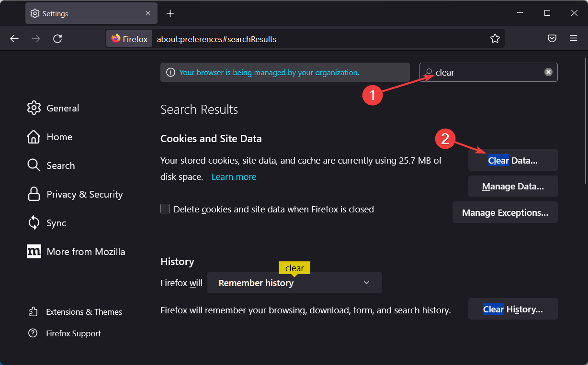Click the text about 25.7 MB disk space
Image resolution: width=588 pixels, height=365 pixels.
coord(301,168)
